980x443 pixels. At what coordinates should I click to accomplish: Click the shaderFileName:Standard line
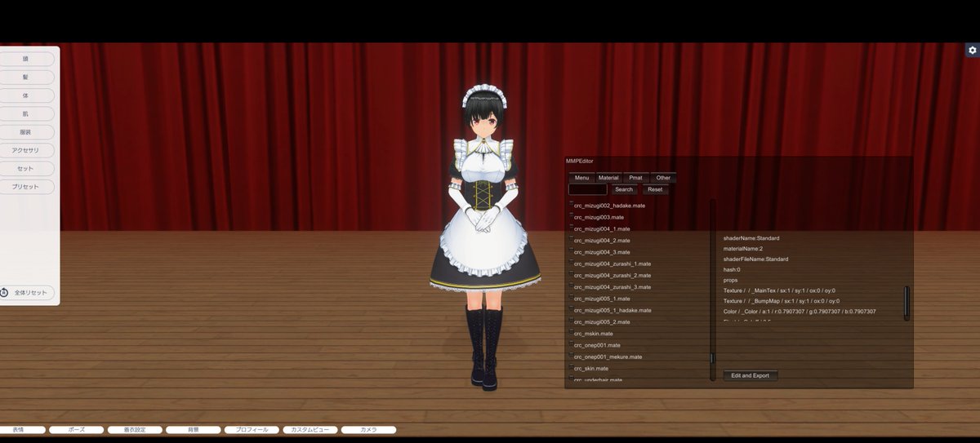(755, 259)
